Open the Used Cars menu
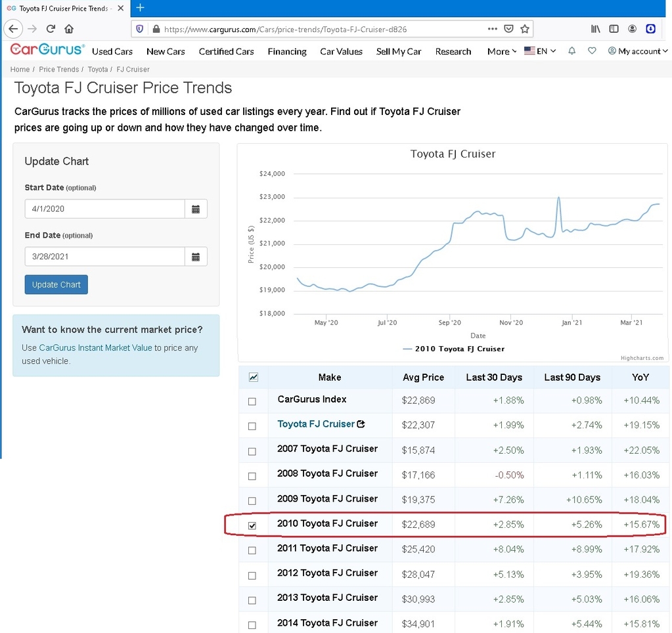Screen dimensions: 672x633 tap(112, 51)
